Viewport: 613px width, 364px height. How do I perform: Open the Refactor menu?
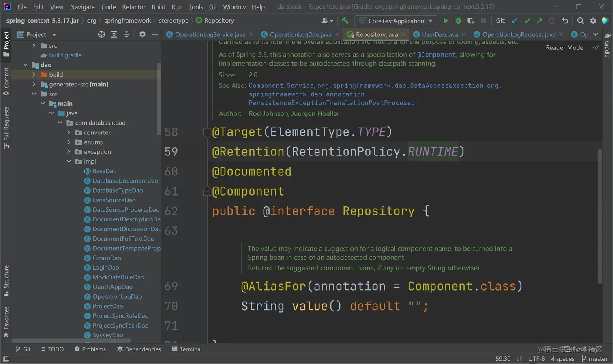click(x=134, y=7)
